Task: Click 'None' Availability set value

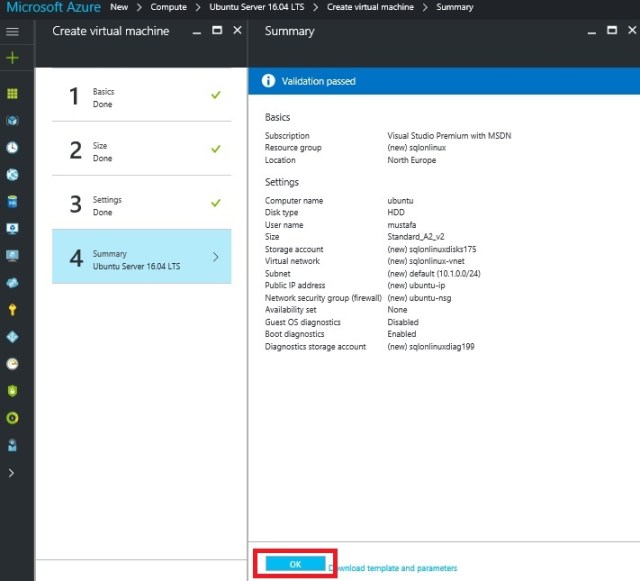Action: pos(397,310)
